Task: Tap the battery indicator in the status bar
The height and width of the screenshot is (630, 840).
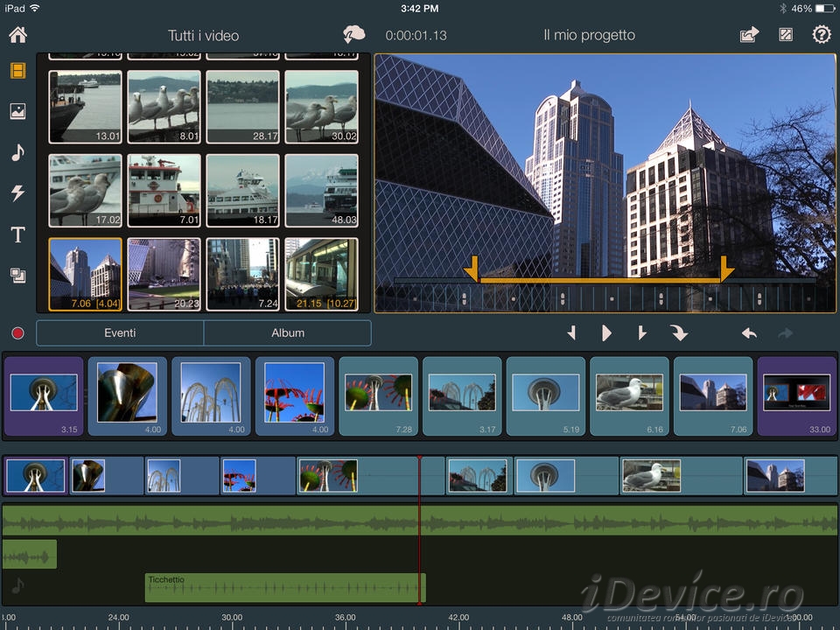Action: pyautogui.click(x=824, y=8)
